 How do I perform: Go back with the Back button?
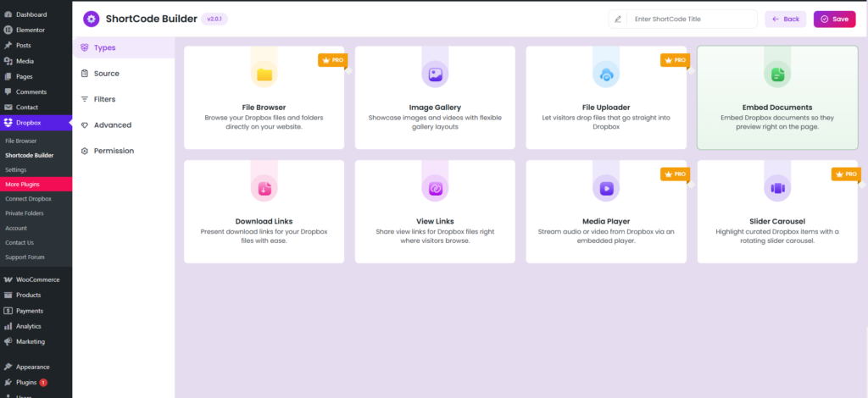pos(786,19)
